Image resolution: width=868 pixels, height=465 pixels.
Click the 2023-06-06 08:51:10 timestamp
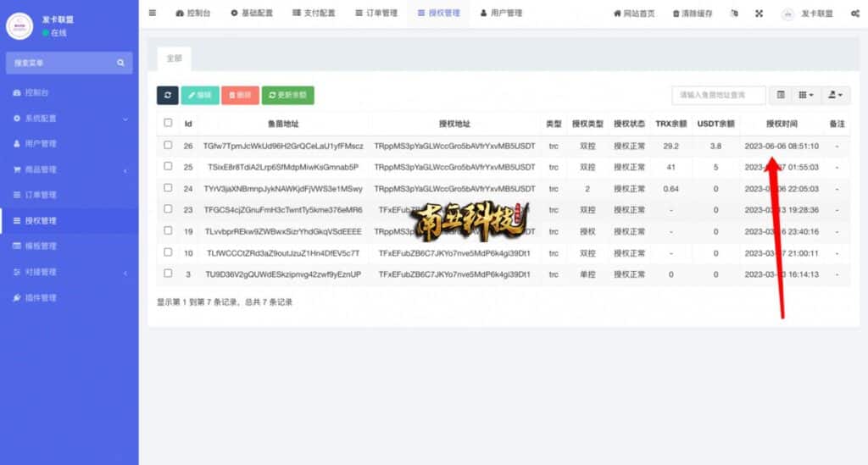tap(782, 146)
